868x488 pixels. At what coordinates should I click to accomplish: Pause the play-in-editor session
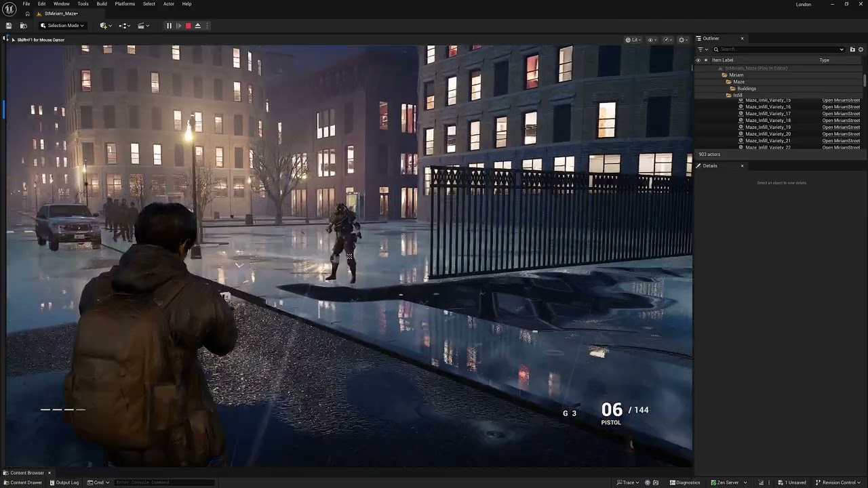point(169,26)
